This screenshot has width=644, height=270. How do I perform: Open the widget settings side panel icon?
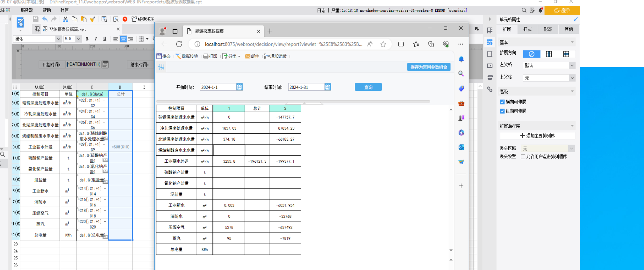coord(490,66)
